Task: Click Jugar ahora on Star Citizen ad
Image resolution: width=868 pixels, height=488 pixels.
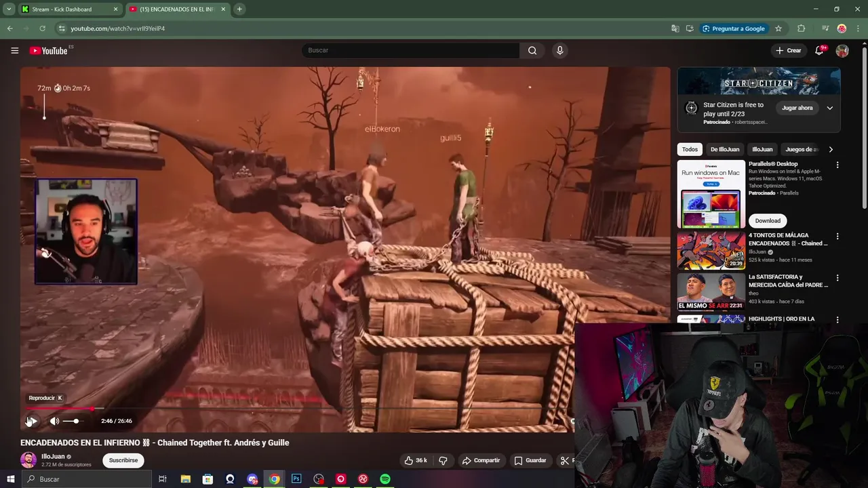Action: tap(797, 108)
